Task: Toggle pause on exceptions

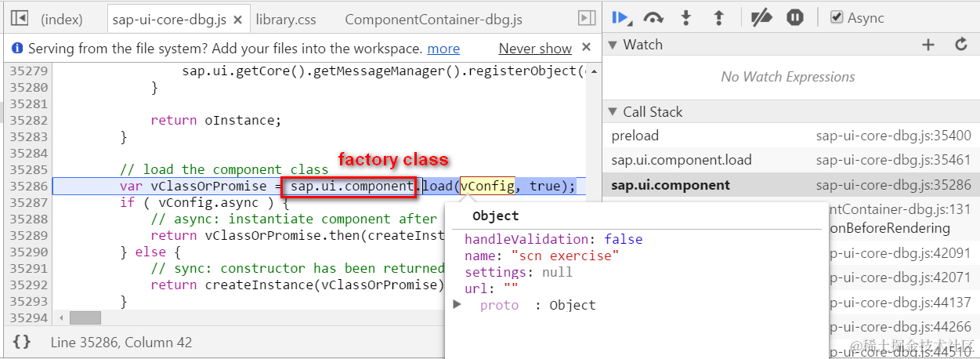Action: 795,17
